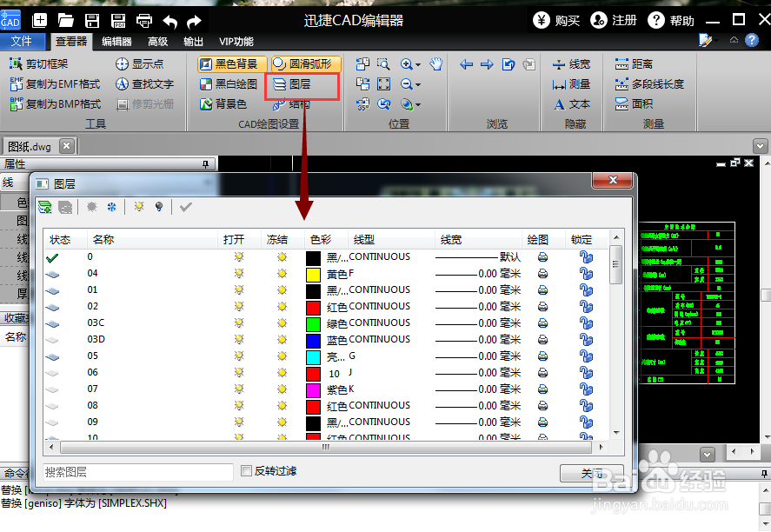Open a file using the folder icon
The height and width of the screenshot is (532, 771).
(65, 20)
